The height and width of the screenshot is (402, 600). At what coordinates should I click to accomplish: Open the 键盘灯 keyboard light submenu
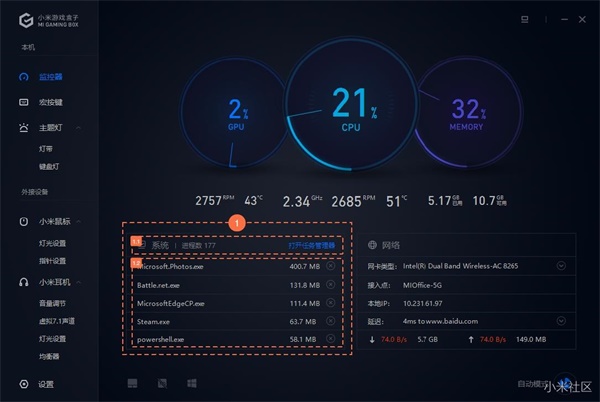click(49, 167)
